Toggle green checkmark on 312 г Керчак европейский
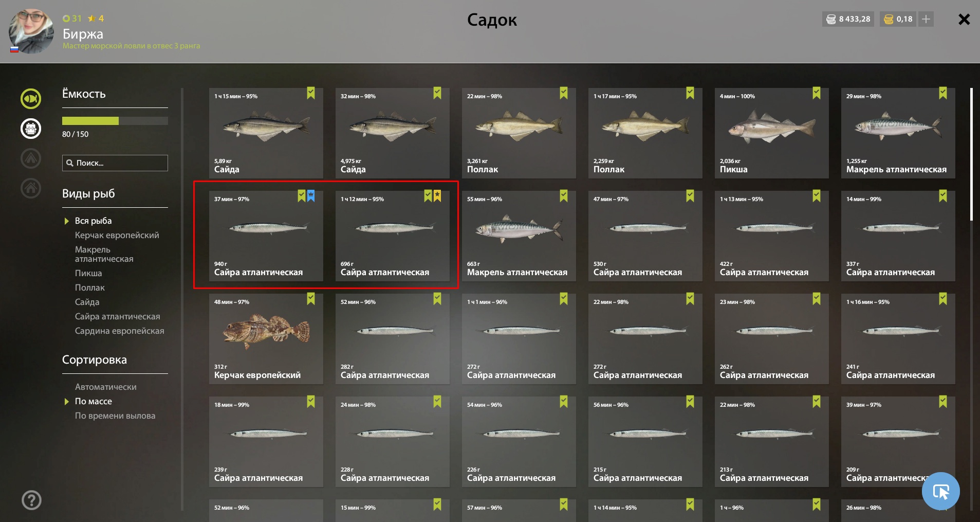Viewport: 980px width, 522px height. pos(311,299)
